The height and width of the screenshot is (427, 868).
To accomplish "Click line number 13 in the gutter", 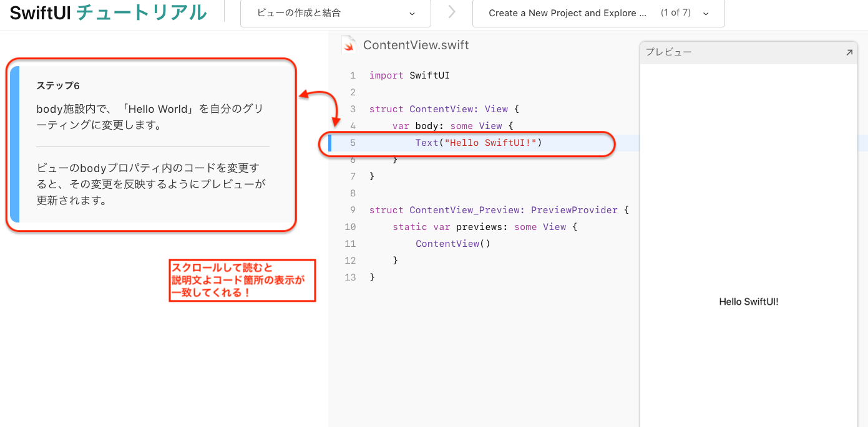I will tap(350, 277).
